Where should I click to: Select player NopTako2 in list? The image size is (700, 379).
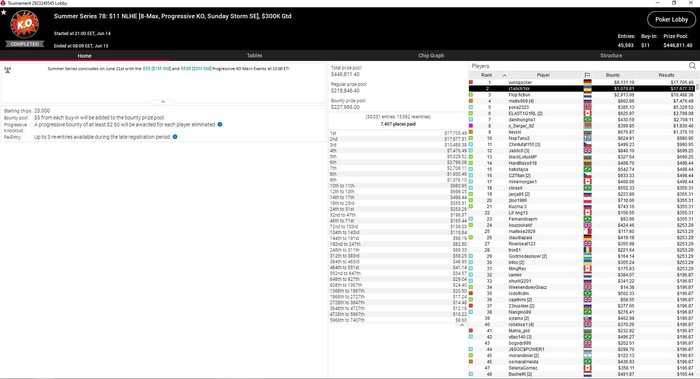pos(519,138)
